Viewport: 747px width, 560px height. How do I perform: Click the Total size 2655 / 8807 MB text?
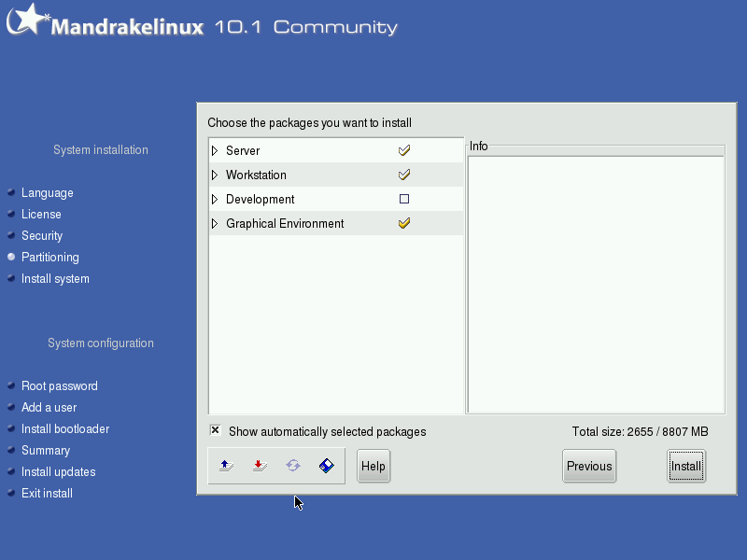click(640, 431)
